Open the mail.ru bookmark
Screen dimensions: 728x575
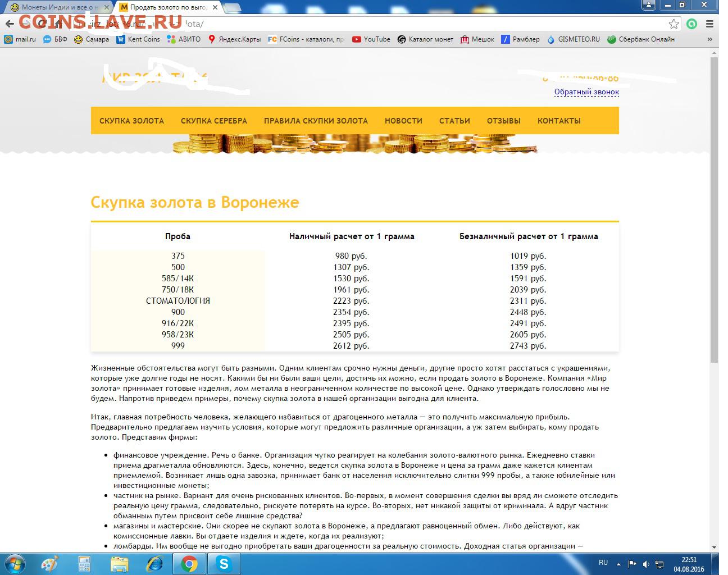coord(20,39)
